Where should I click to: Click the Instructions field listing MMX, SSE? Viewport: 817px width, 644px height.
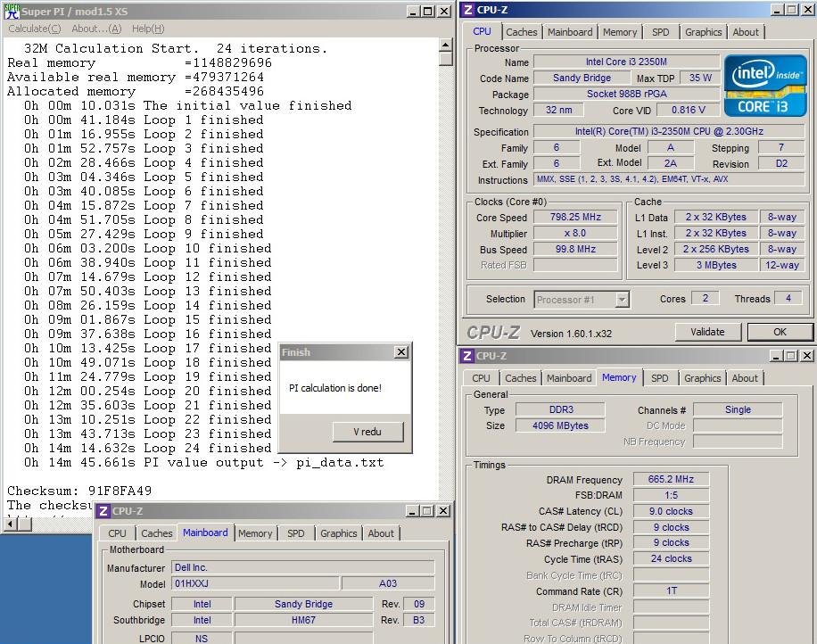pyautogui.click(x=669, y=179)
